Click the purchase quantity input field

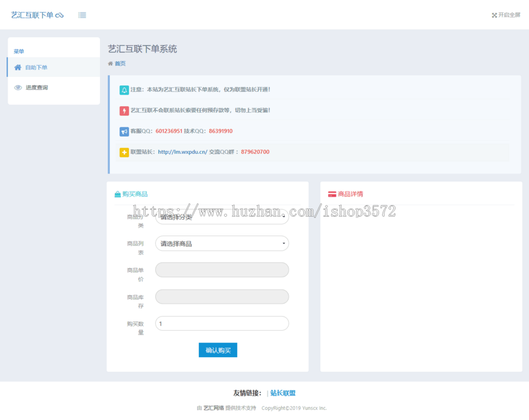coord(222,323)
